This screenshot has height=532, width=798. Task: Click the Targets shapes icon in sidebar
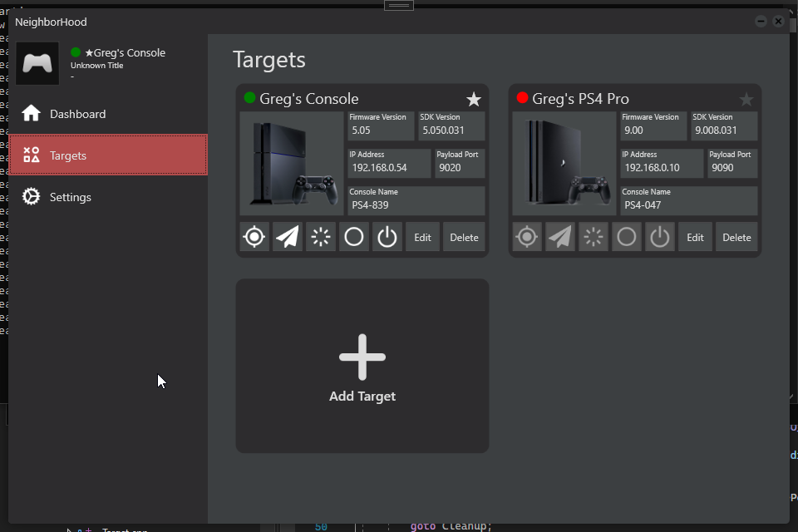pyautogui.click(x=31, y=155)
